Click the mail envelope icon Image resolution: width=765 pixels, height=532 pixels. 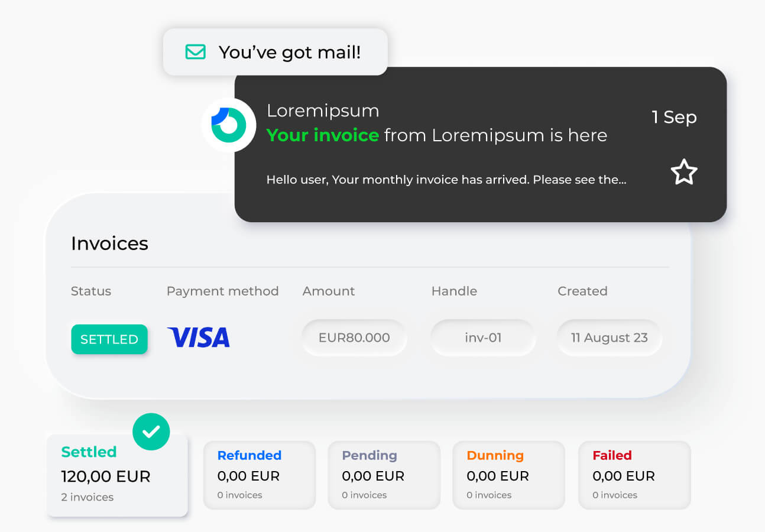[x=195, y=52]
